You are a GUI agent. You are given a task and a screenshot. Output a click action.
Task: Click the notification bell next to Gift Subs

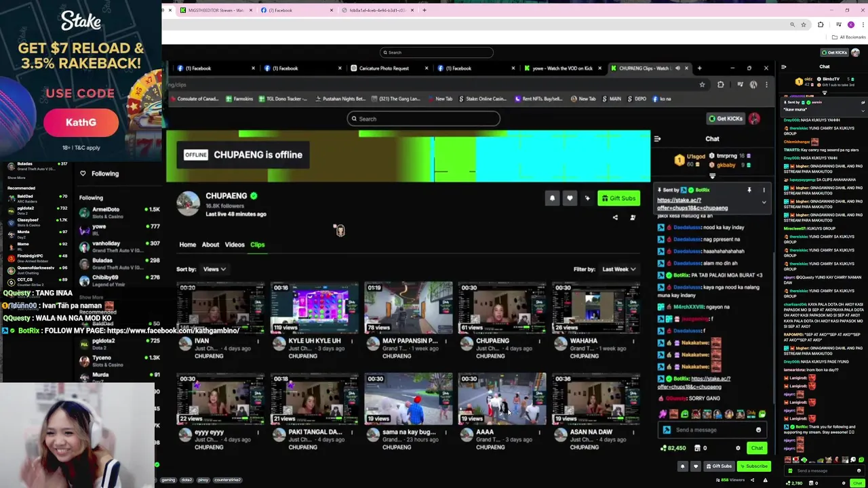(x=552, y=198)
